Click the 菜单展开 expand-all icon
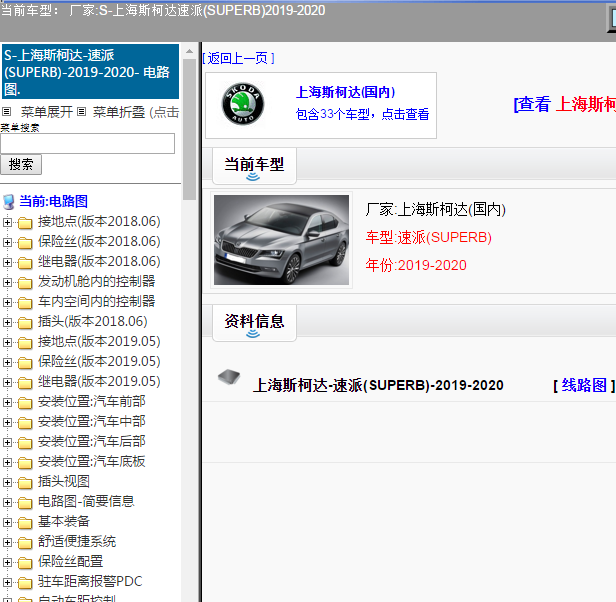616x602 pixels. [x=6, y=112]
